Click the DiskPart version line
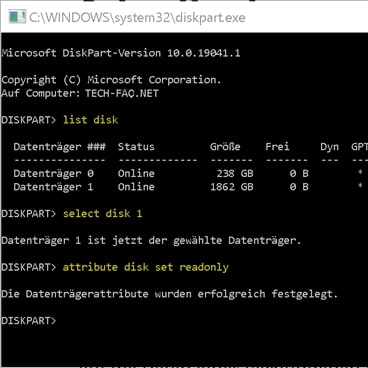Image resolution: width=368 pixels, height=368 pixels. pyautogui.click(x=121, y=53)
